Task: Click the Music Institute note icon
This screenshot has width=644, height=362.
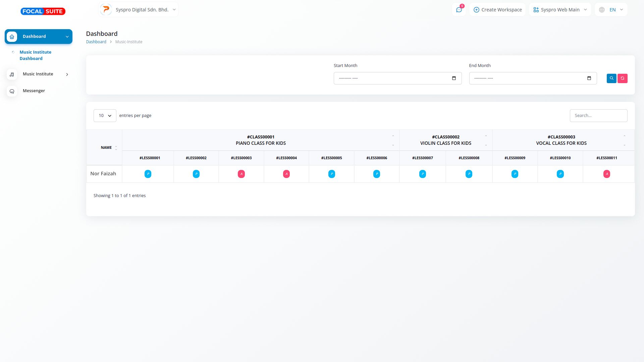Action: click(12, 74)
